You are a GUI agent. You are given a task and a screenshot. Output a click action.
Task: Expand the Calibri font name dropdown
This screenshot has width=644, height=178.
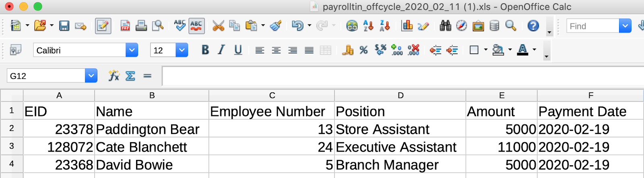(x=132, y=50)
